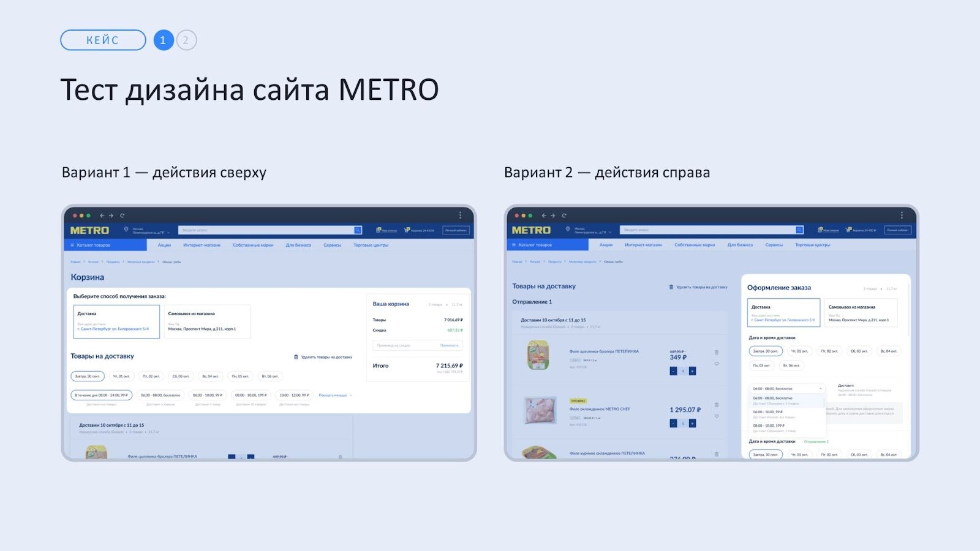Click the search magnifier button in Variant 1
The image size is (980, 551).
pyautogui.click(x=358, y=230)
